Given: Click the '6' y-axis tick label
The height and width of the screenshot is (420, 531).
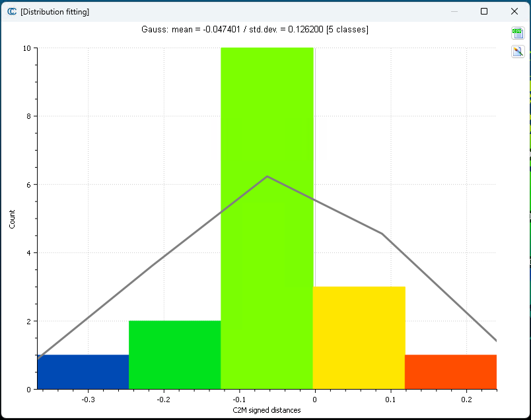Looking at the screenshot, I should click(x=29, y=185).
